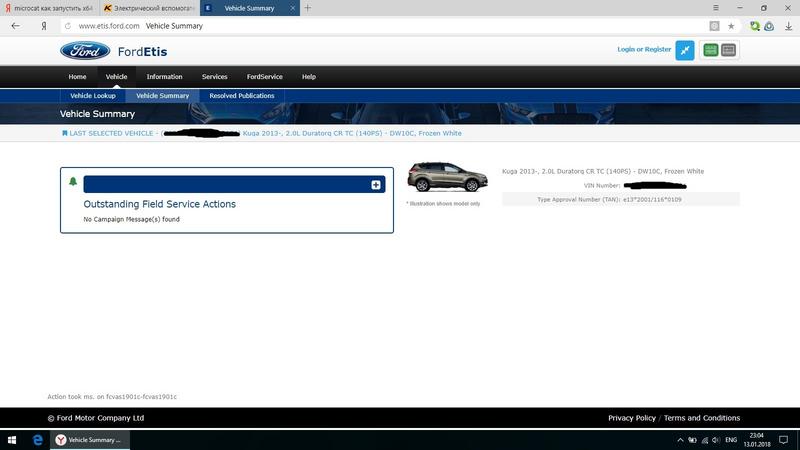Go back with the browser back arrow
Viewport: 800px width, 450px height.
click(x=15, y=26)
